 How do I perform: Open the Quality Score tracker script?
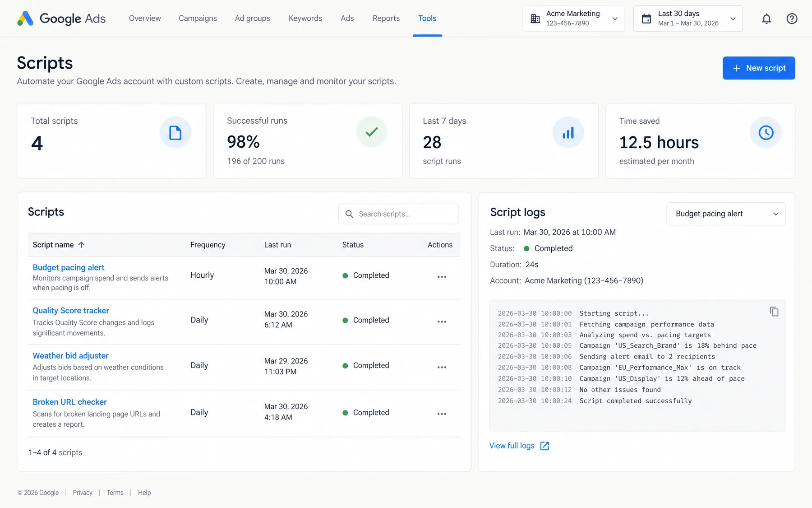71,311
